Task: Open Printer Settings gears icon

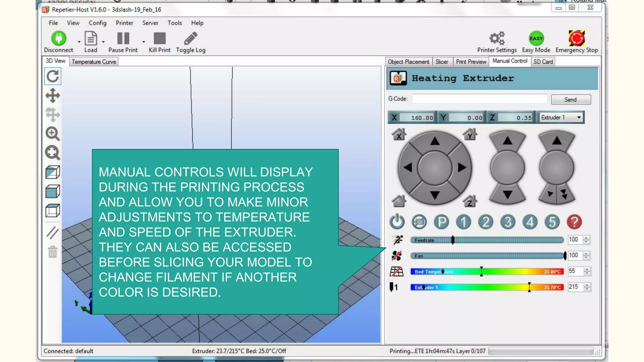Action: tap(497, 38)
